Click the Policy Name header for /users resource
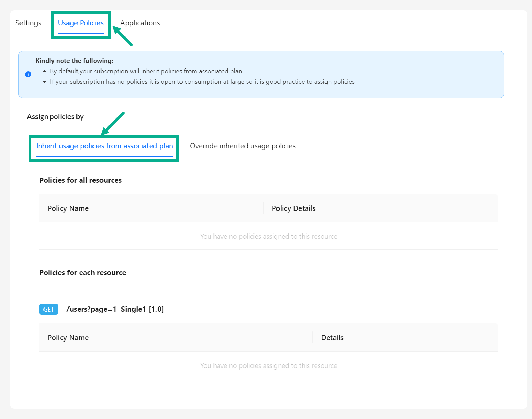The width and height of the screenshot is (532, 419). (x=68, y=337)
